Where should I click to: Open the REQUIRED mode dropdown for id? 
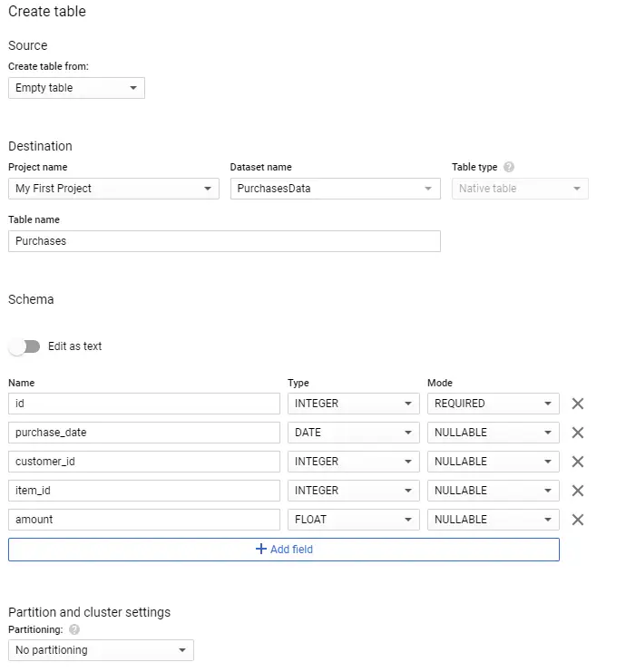494,404
